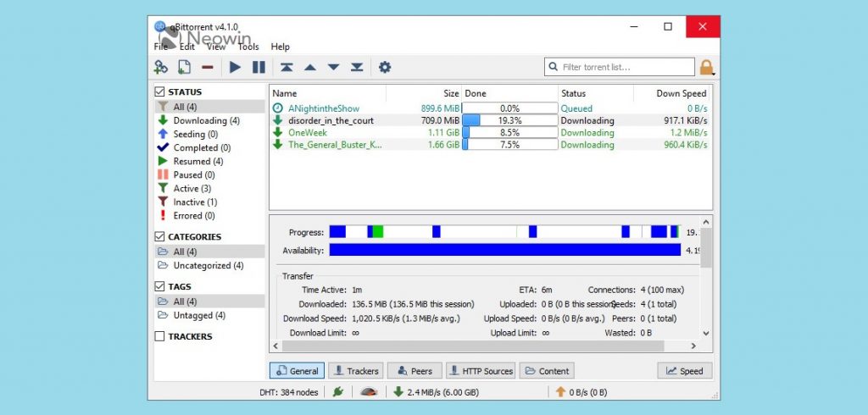Click the Pause icon in toolbar
868x415 pixels.
(x=259, y=68)
